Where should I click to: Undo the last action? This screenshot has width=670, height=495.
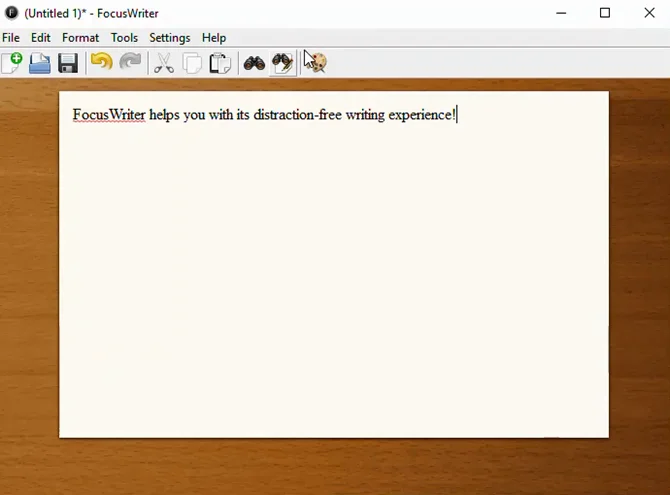coord(101,63)
